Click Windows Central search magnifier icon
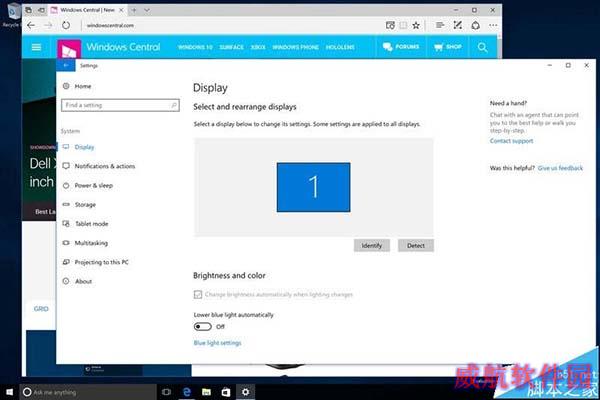600x400 pixels. 483,47
